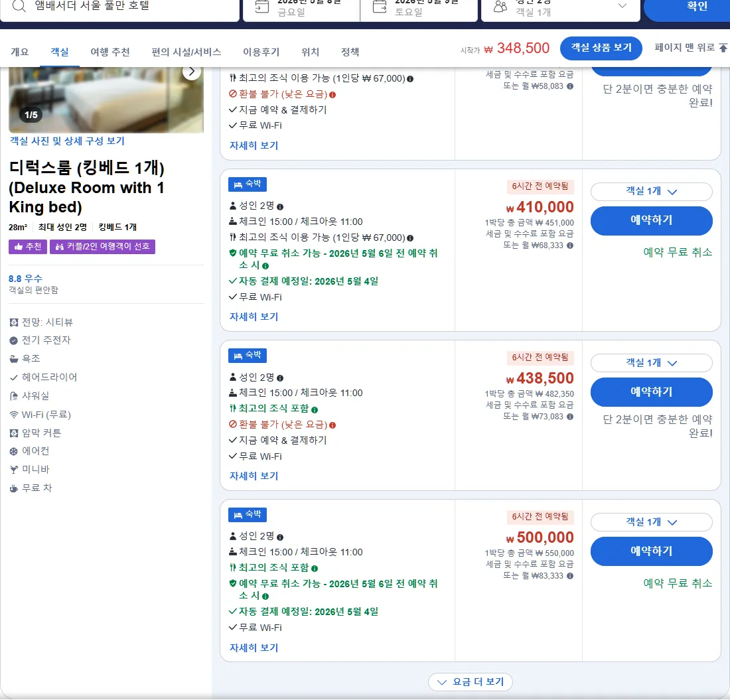Click the 숙박 badge in ₩410,000 offer

pyautogui.click(x=248, y=184)
